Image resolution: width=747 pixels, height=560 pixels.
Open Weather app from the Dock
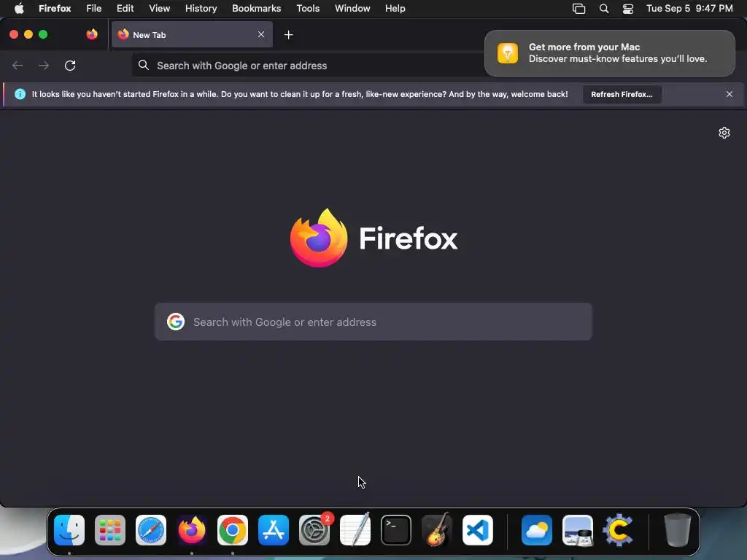537,530
